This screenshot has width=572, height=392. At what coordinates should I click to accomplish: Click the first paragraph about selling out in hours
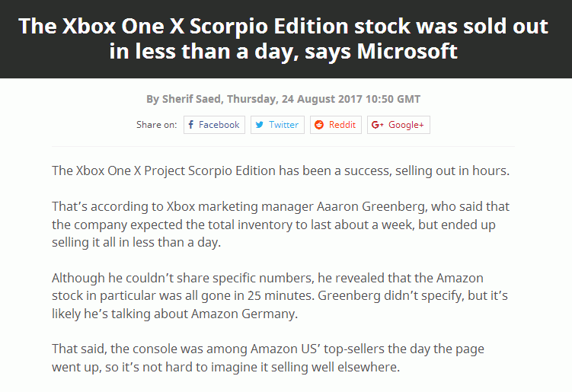click(280, 171)
